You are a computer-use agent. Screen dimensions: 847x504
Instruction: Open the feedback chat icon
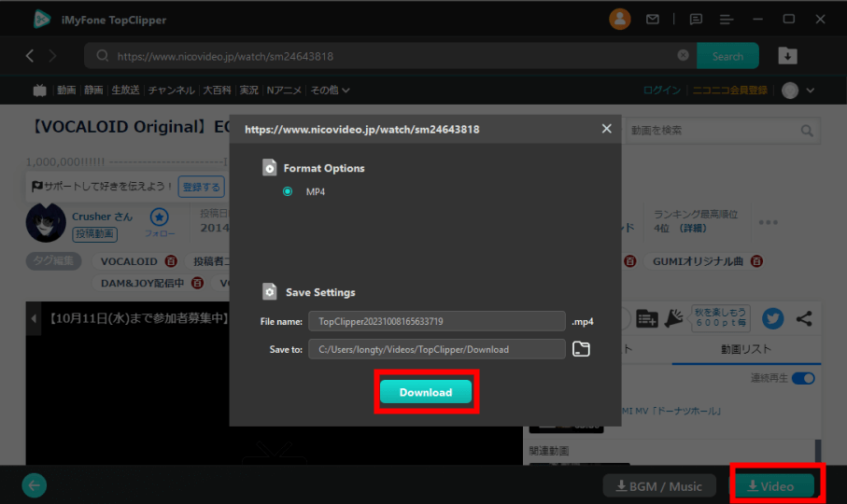tap(696, 20)
